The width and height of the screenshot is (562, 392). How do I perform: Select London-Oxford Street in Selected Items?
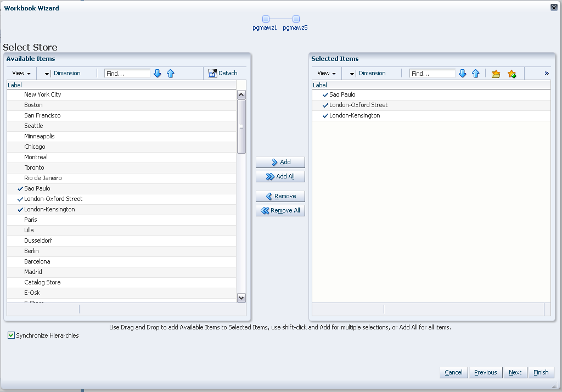[431, 105]
